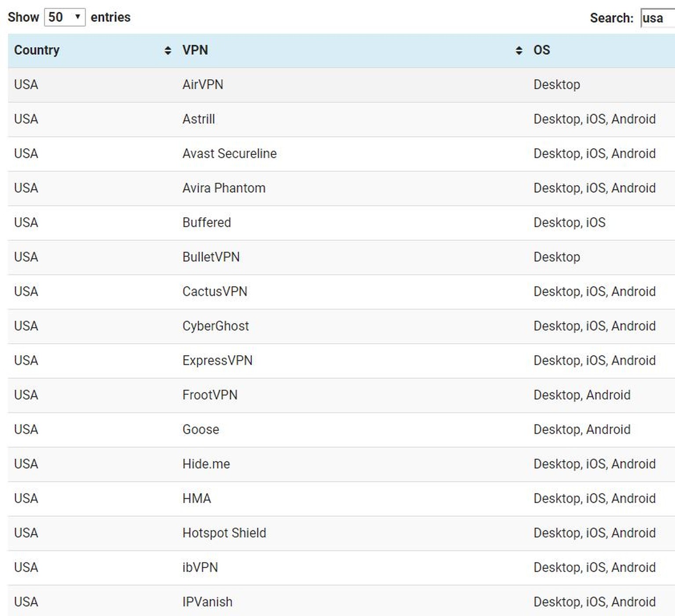Screen dimensions: 675x616
Task: Click the FrootVPN entry
Action: pyautogui.click(x=210, y=395)
